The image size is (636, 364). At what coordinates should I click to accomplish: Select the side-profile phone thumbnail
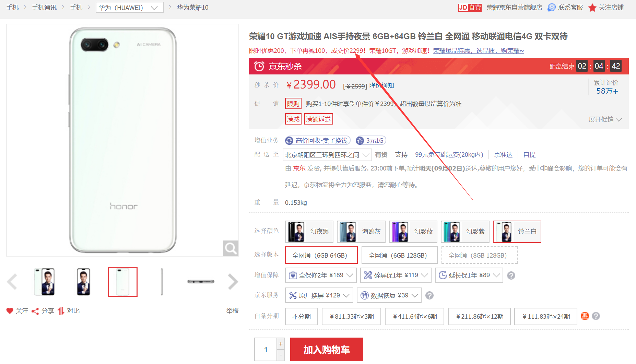[162, 282]
